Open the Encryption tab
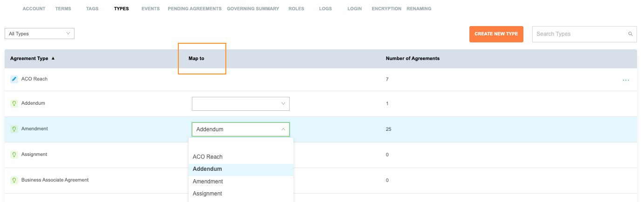This screenshot has height=202, width=644. click(x=386, y=9)
